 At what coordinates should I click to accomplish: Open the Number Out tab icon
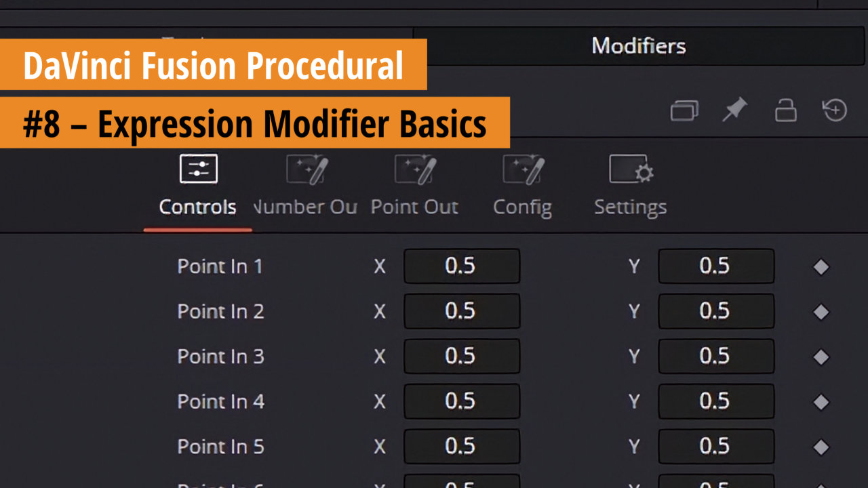[x=307, y=169]
